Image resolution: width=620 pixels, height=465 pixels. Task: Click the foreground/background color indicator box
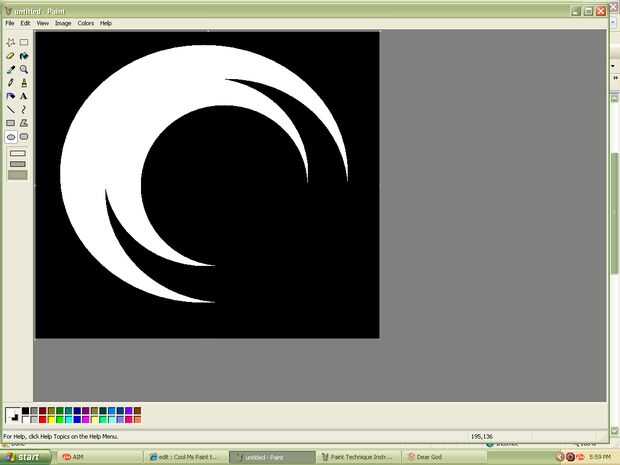click(13, 416)
